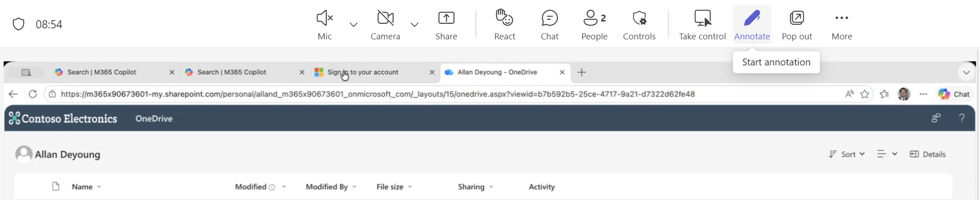Open Modified column header dropdown
980x200 pixels.
click(284, 187)
